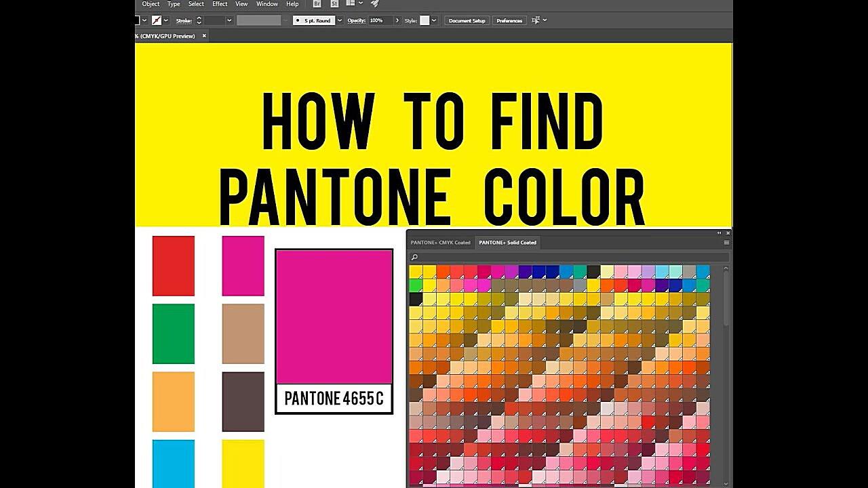This screenshot has width=868, height=488.
Task: Click the PANTONE 4655 C label text
Action: 334,399
